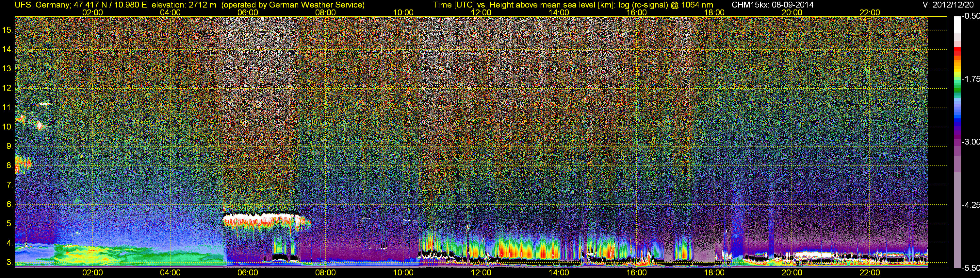
Task: Click the '06:00' label on the bottom time axis
Action: (x=248, y=273)
